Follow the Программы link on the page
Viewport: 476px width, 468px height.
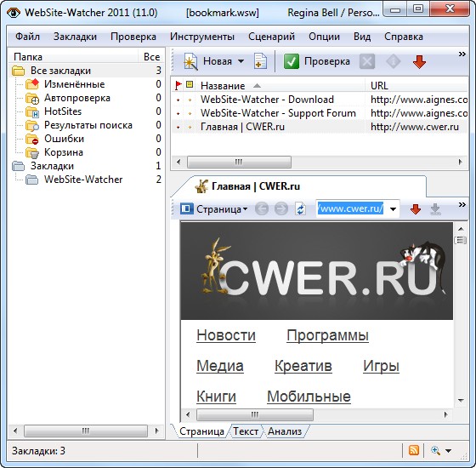(x=327, y=335)
